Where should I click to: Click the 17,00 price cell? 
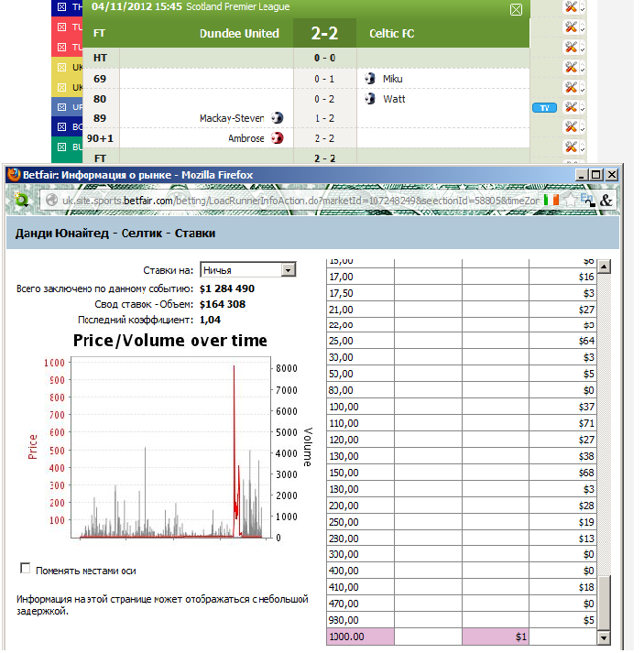[x=360, y=277]
